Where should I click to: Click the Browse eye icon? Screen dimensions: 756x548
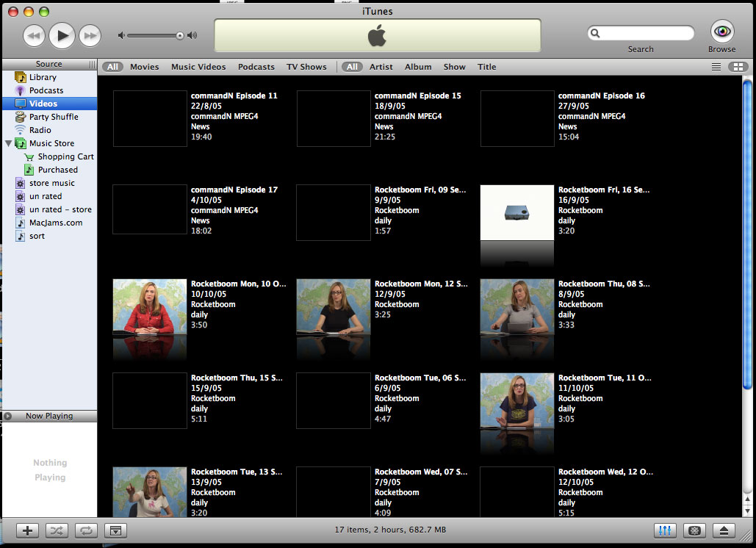coord(722,32)
